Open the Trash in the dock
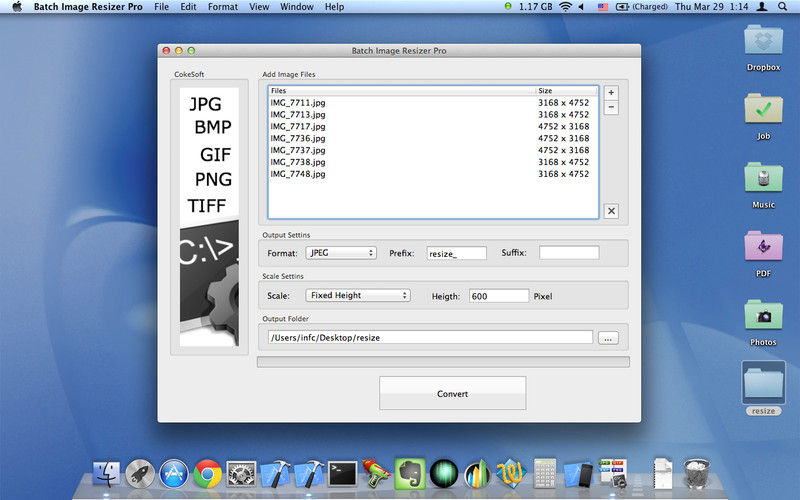Image resolution: width=800 pixels, height=500 pixels. (x=696, y=474)
